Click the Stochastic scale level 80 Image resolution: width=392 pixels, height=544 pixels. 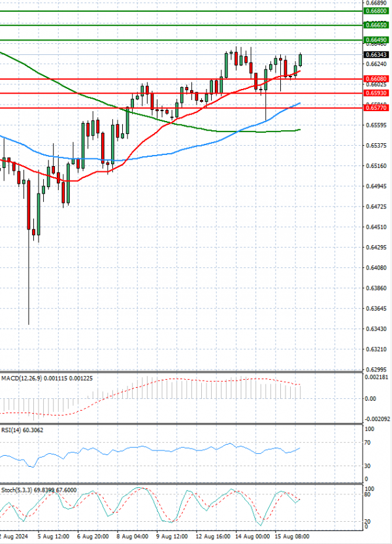click(x=368, y=494)
